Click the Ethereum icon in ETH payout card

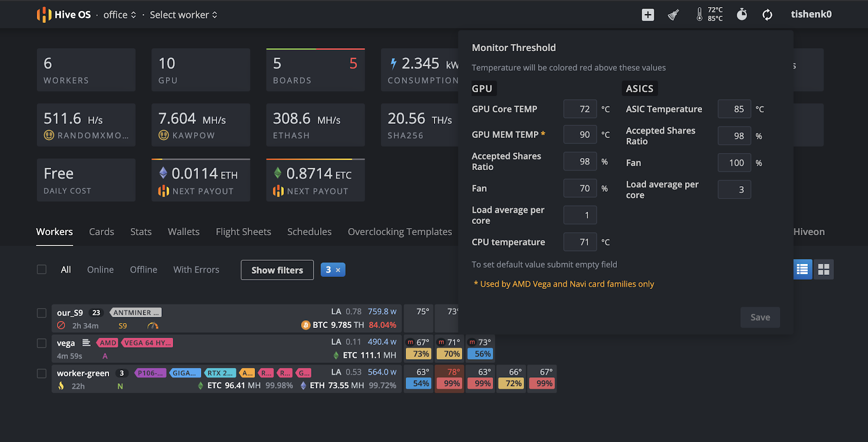163,173
